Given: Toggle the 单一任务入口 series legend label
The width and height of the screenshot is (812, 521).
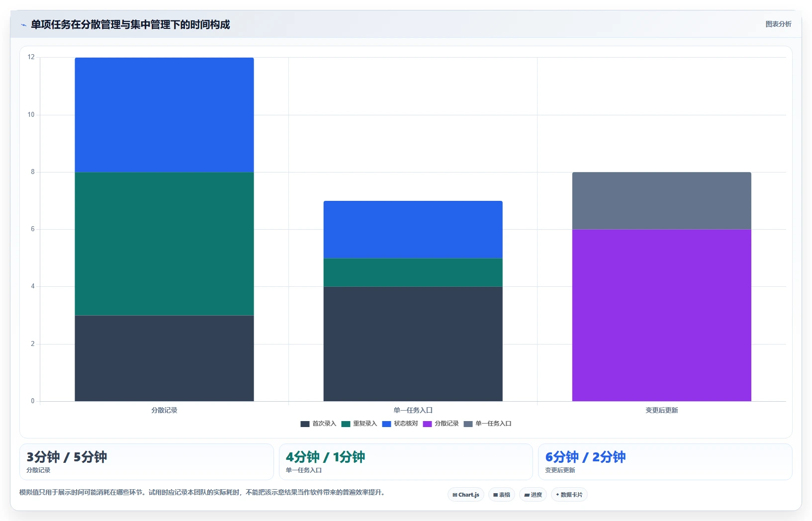Looking at the screenshot, I should 493,424.
